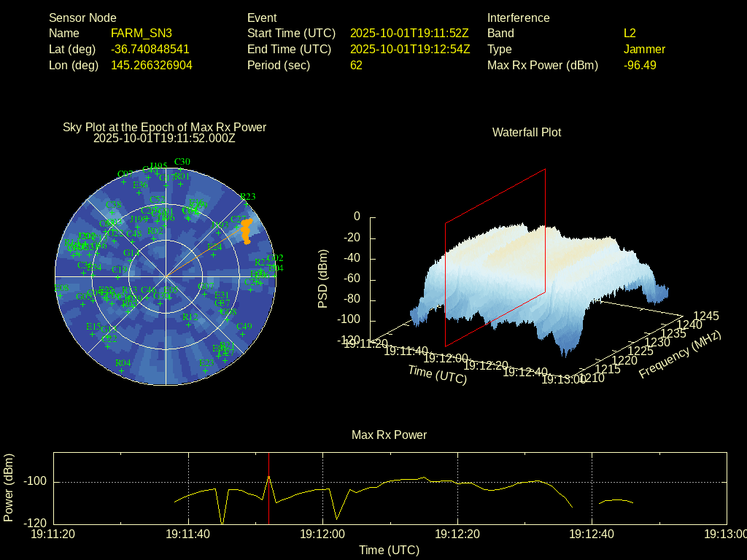Select the R12 satellite marker
Image resolution: width=747 pixels, height=560 pixels.
[x=190, y=325]
